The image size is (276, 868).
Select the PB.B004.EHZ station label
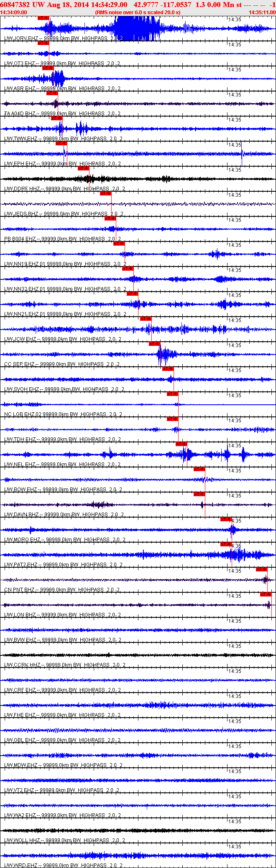click(62, 239)
